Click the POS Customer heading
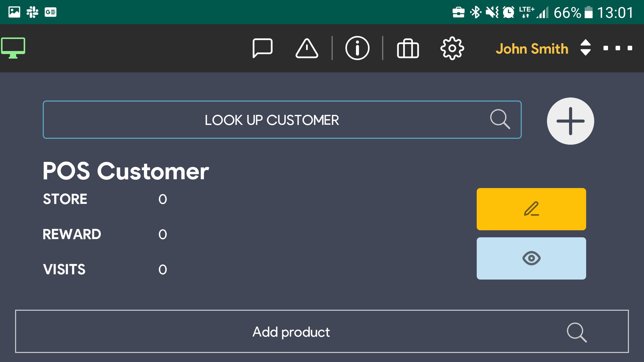Image resolution: width=644 pixels, height=362 pixels. pos(126,171)
